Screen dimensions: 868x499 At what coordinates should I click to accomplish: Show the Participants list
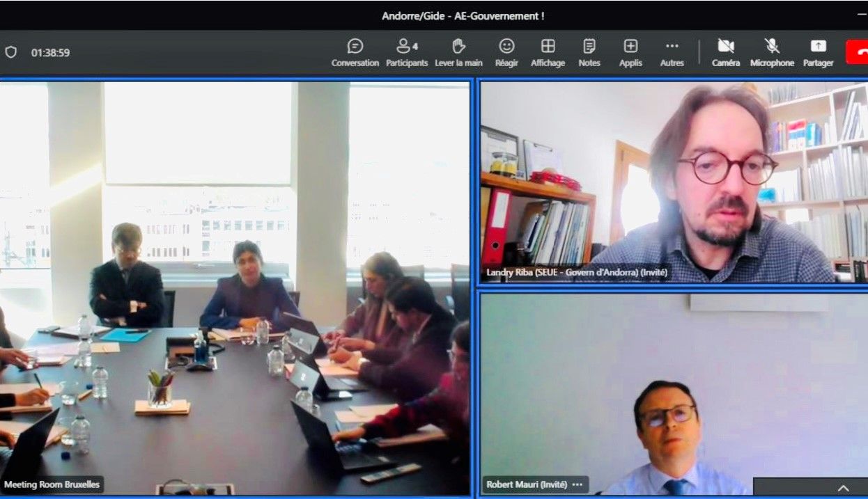(x=406, y=53)
